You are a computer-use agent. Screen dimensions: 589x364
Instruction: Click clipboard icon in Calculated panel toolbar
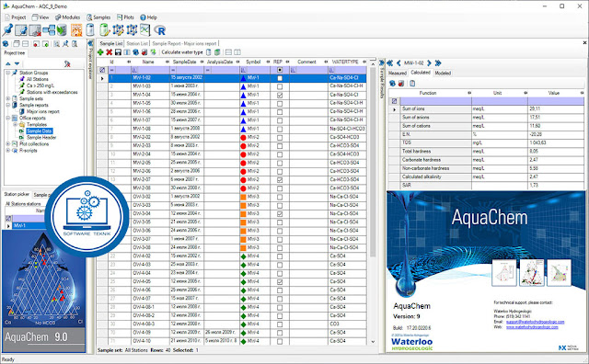[412, 84]
